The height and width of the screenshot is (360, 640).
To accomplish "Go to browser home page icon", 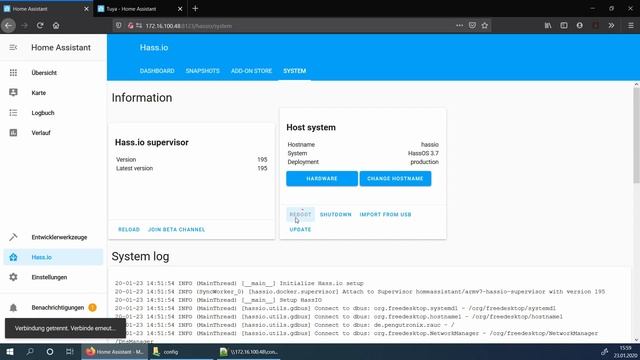I will pyautogui.click(x=56, y=26).
